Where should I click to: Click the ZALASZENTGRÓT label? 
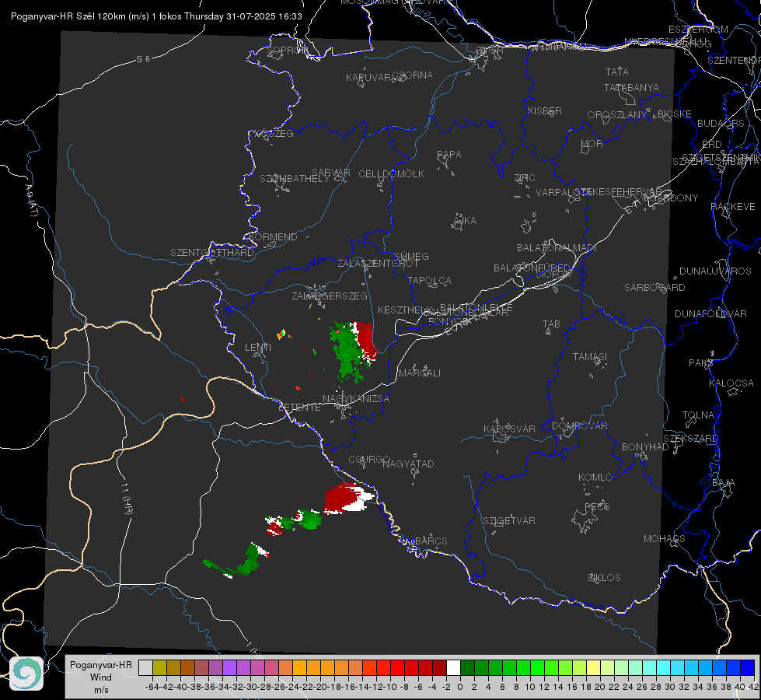point(378,264)
